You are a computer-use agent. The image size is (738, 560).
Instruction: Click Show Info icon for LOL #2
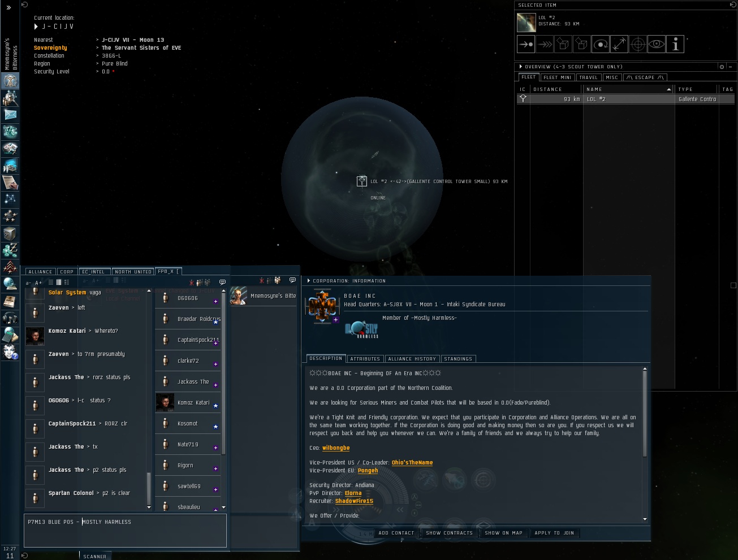(675, 44)
